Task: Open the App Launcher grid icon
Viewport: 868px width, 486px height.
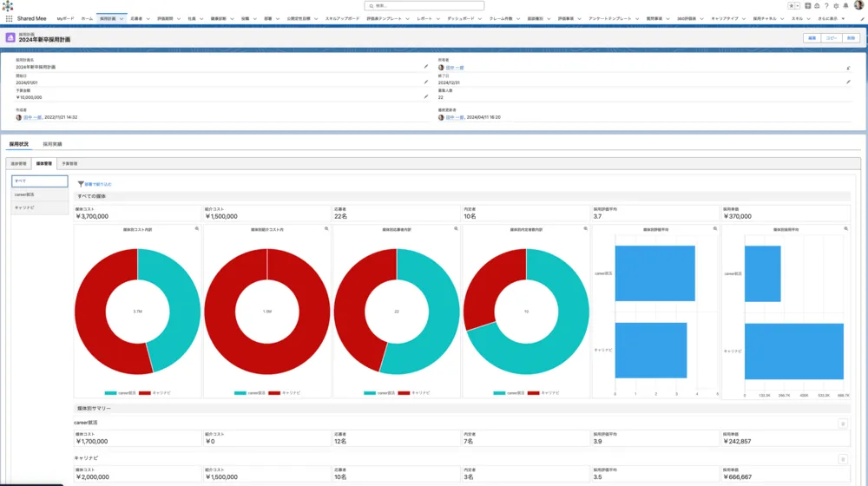Action: 7,17
